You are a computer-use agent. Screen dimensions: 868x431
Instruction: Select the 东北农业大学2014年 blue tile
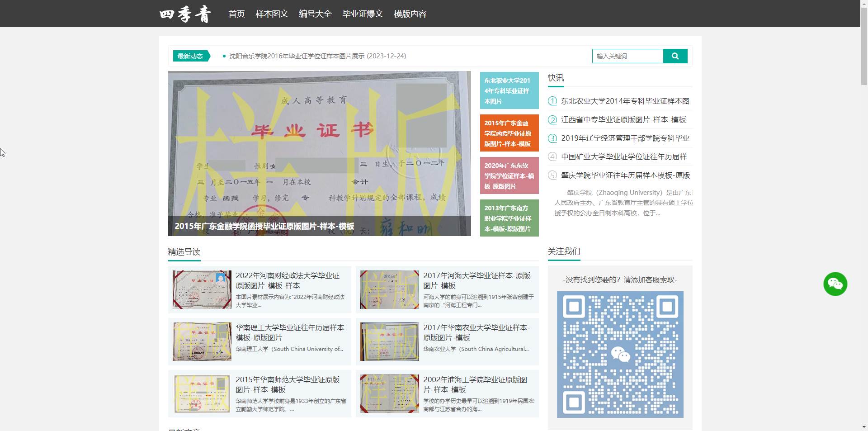(x=509, y=90)
